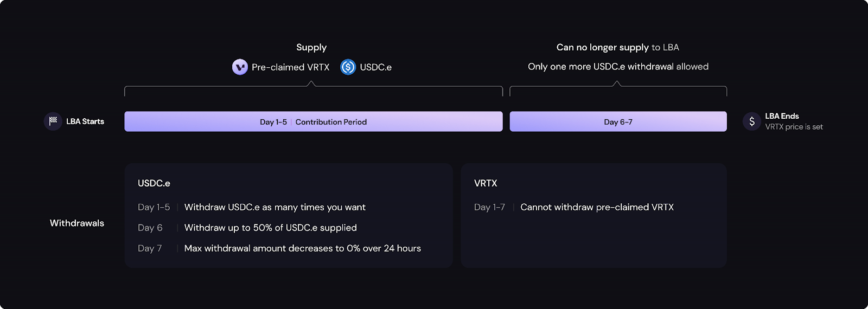
Task: Click the dollar sign LBA Ends icon
Action: click(752, 121)
